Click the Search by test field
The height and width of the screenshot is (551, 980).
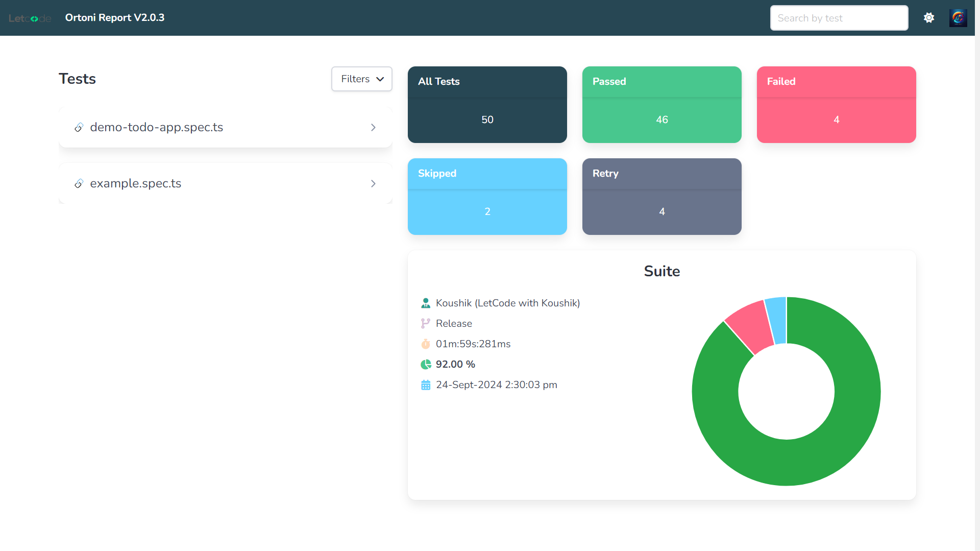click(x=839, y=18)
